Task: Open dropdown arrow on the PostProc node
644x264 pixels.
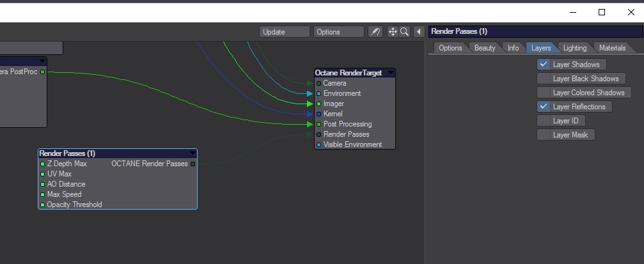Action: coord(42,61)
